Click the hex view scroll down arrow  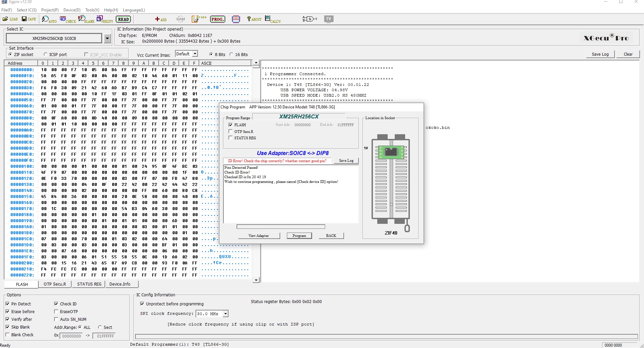click(256, 280)
